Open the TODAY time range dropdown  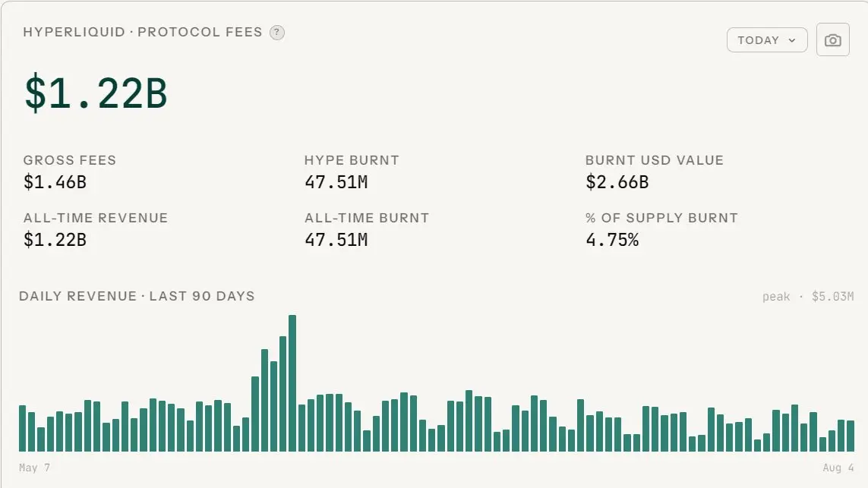767,39
